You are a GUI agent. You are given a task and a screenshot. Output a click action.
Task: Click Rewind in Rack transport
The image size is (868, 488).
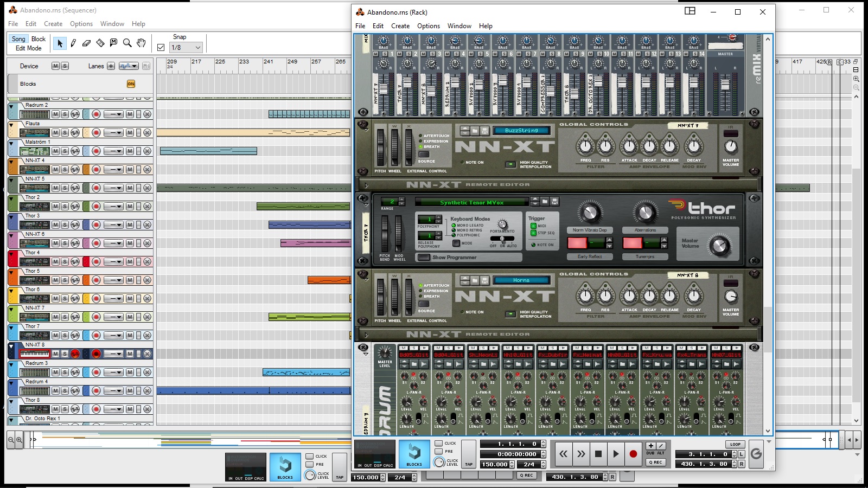point(564,454)
